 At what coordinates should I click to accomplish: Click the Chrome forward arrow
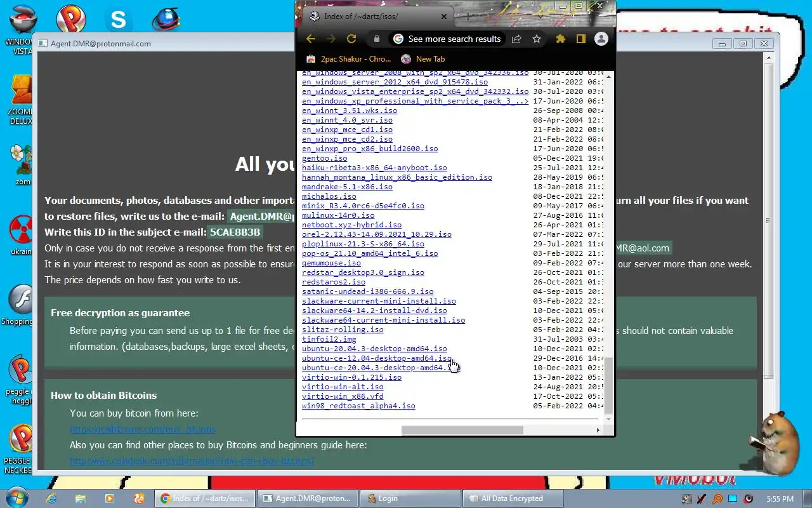(x=331, y=39)
